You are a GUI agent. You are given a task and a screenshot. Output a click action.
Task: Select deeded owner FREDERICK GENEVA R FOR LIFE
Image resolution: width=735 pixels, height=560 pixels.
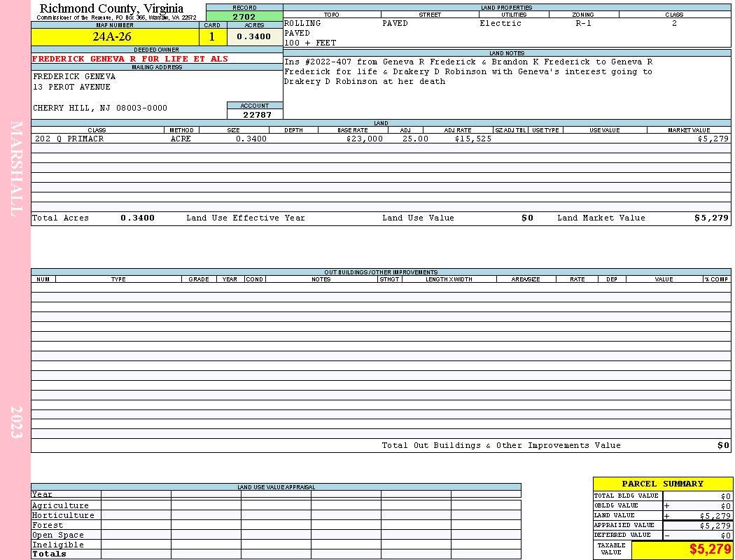point(129,59)
